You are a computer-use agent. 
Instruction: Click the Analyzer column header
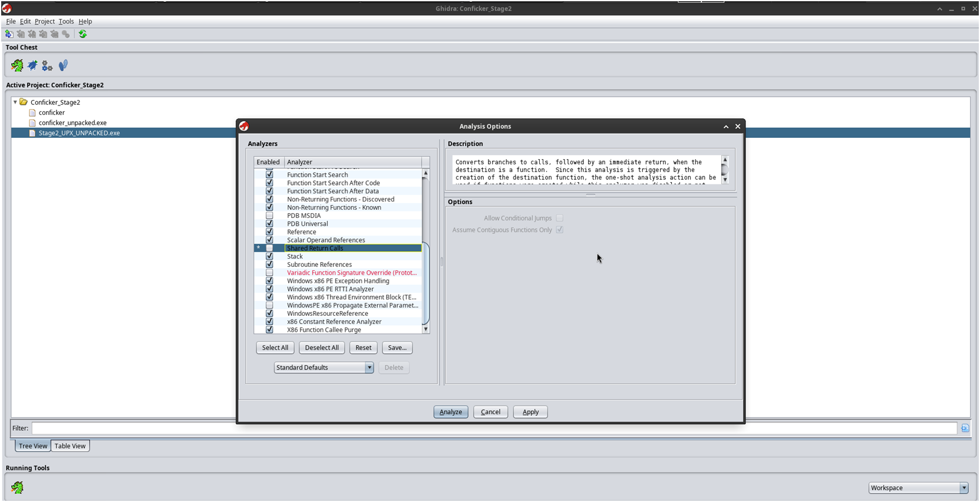pyautogui.click(x=352, y=162)
